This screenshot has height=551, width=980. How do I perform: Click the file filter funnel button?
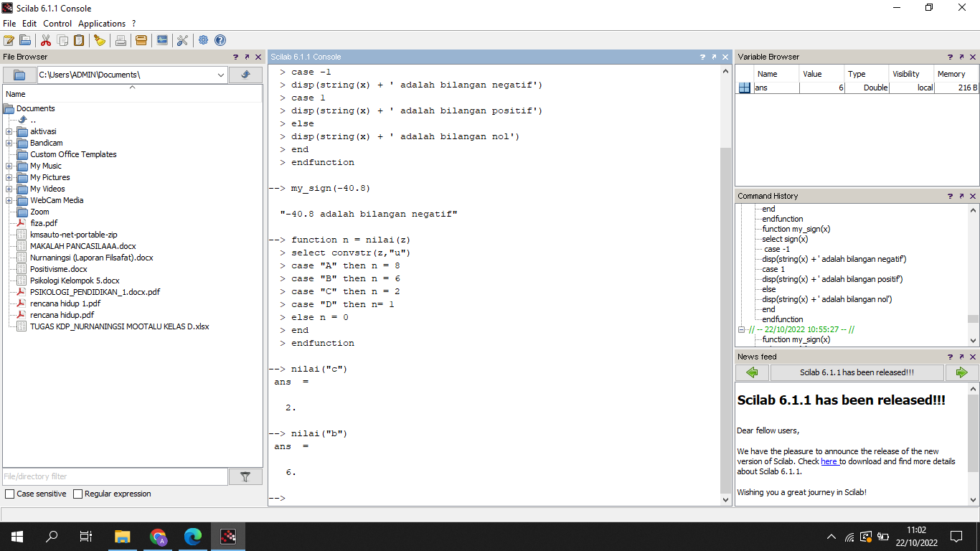[x=245, y=476]
